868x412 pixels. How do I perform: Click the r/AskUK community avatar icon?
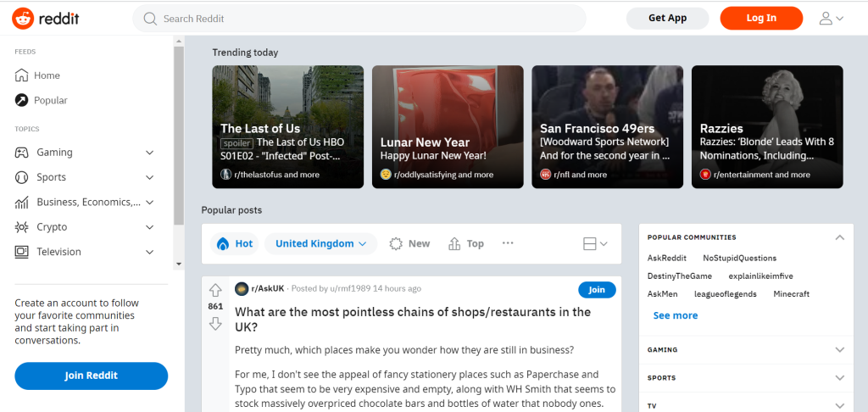pos(242,288)
